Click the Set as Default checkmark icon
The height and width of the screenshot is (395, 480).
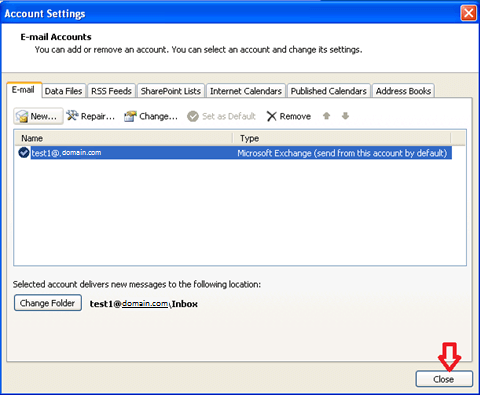[193, 116]
